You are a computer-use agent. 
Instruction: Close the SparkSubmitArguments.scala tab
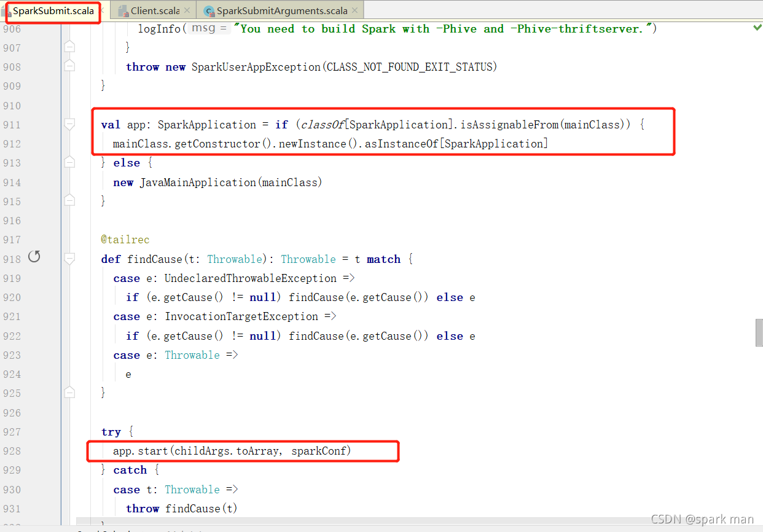point(354,11)
